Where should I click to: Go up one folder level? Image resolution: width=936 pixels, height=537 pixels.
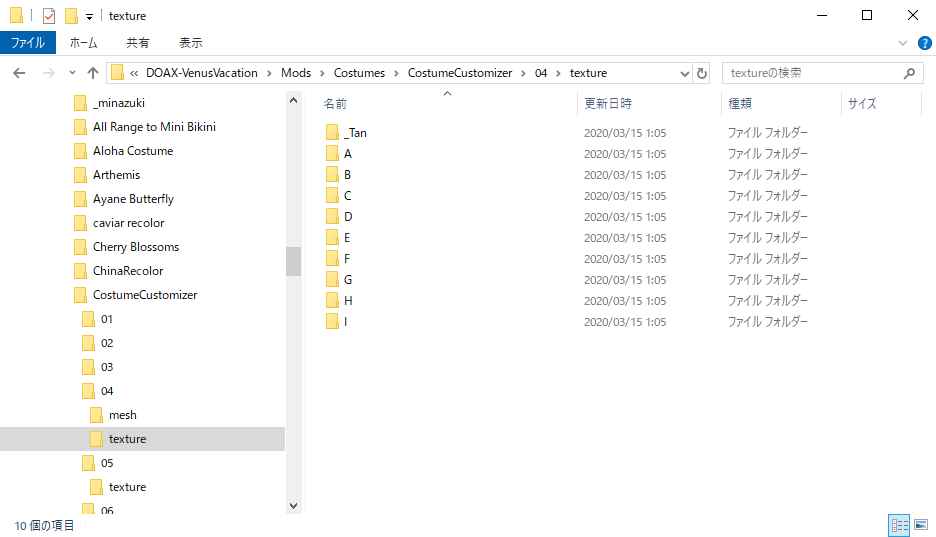pyautogui.click(x=93, y=73)
